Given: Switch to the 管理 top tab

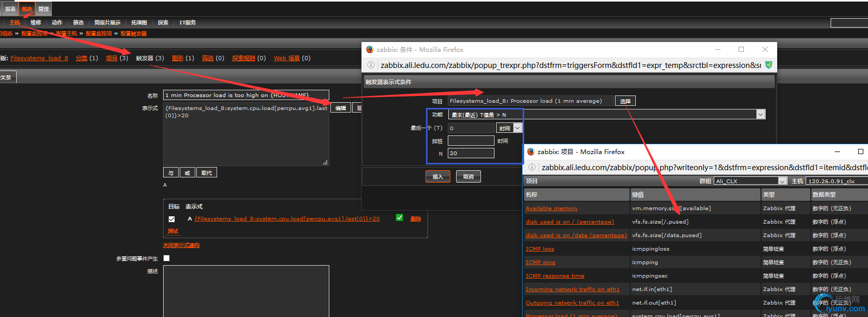Looking at the screenshot, I should pyautogui.click(x=44, y=9).
